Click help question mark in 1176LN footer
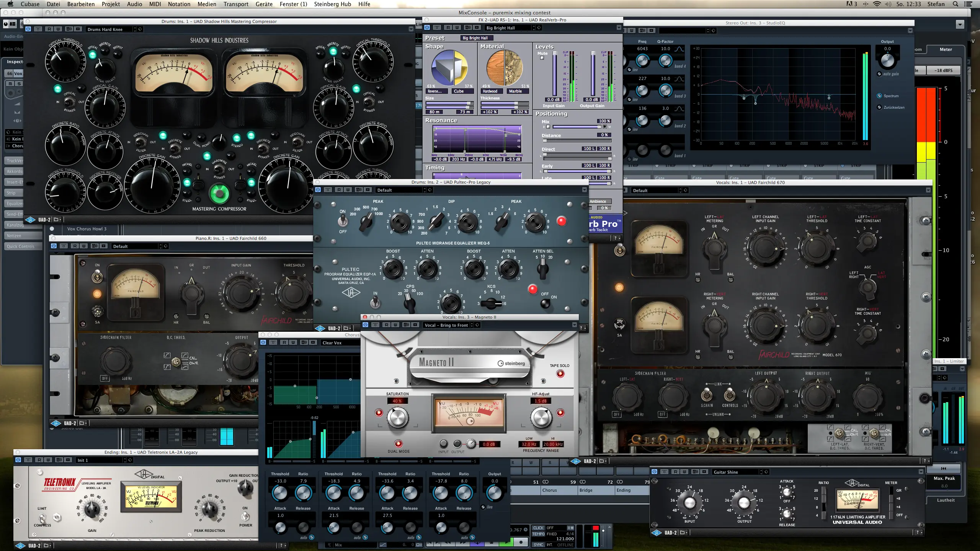 [918, 533]
